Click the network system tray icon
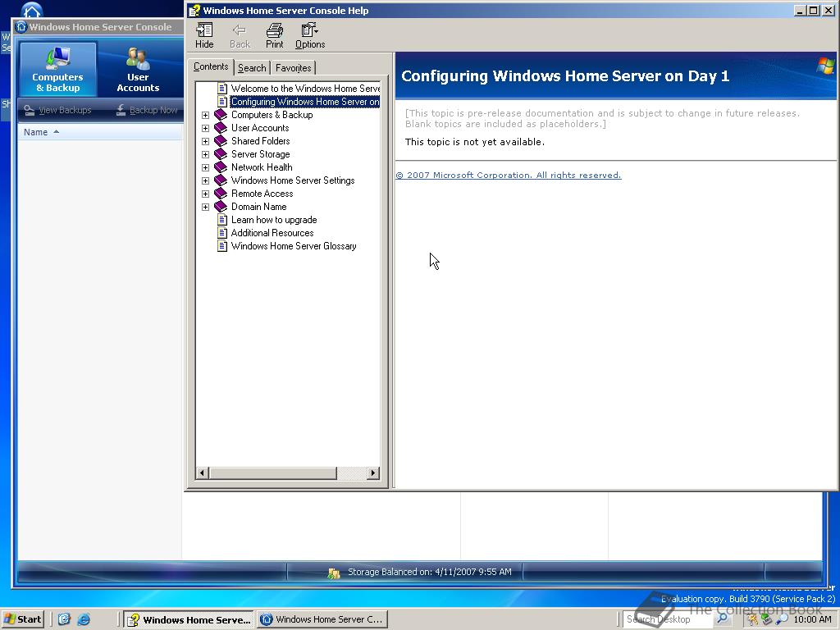Viewport: 840px width, 630px height. point(767,620)
